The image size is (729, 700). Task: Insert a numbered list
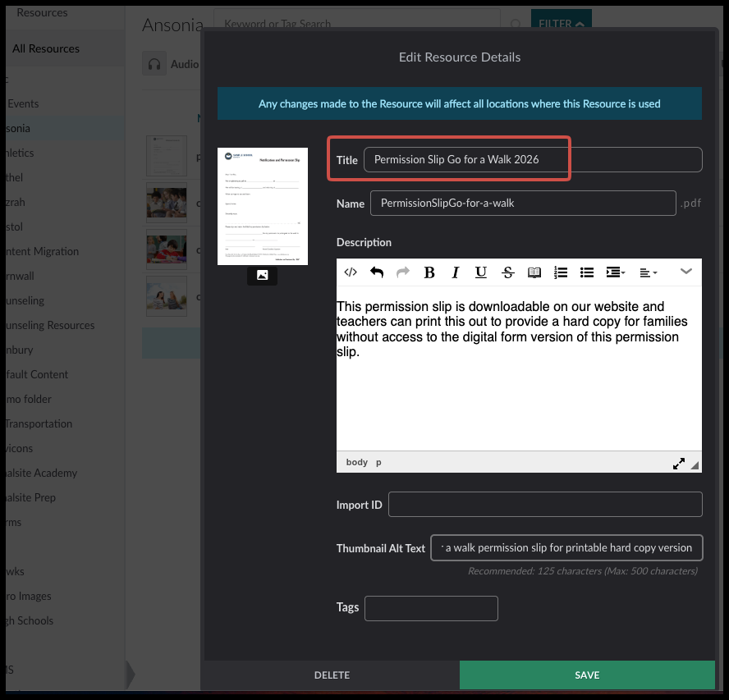point(561,272)
